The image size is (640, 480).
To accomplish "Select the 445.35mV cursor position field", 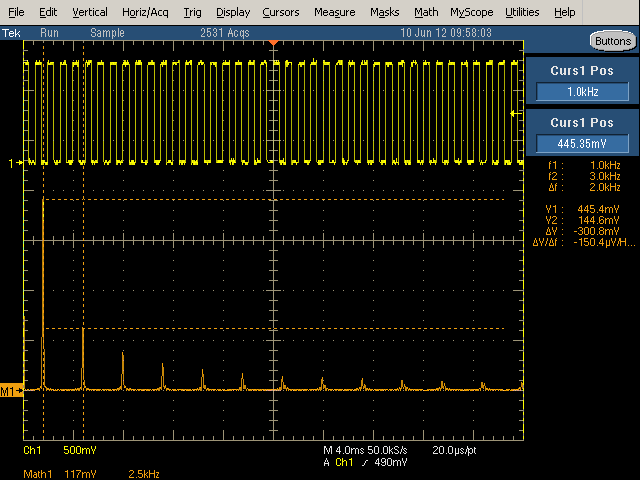I will point(582,144).
